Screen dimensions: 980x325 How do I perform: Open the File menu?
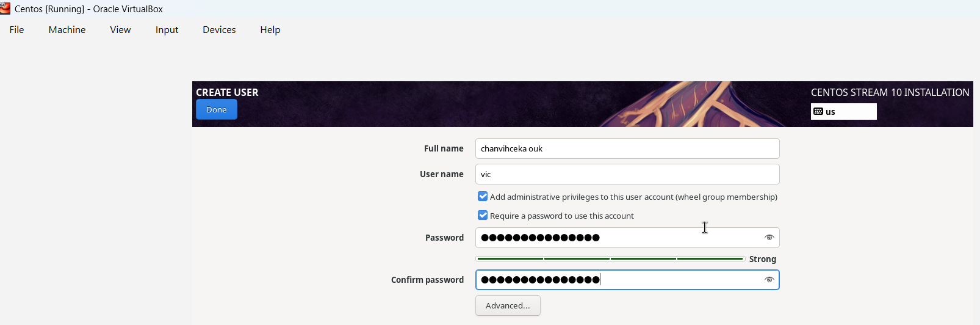(x=17, y=30)
